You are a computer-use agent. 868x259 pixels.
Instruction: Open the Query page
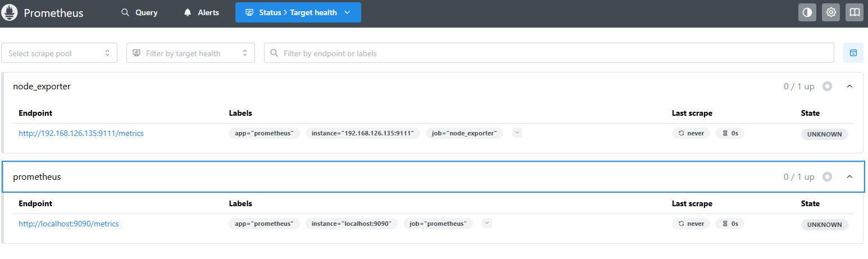(139, 12)
